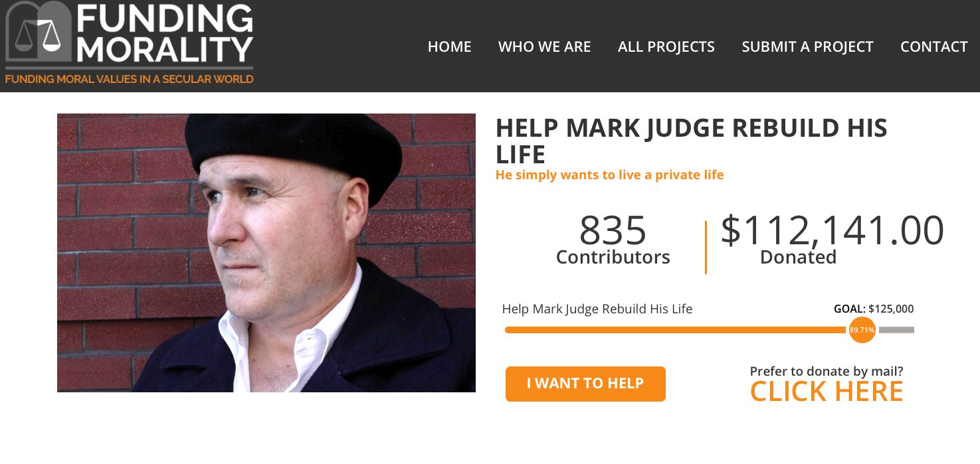Select SUBMIT A PROJECT menu link
The width and height of the screenshot is (980, 464).
click(x=807, y=46)
